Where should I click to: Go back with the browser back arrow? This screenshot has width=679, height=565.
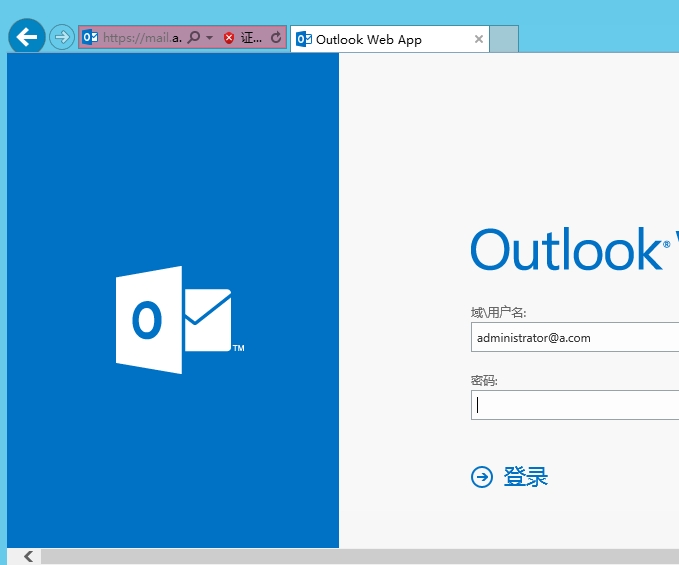tap(26, 37)
